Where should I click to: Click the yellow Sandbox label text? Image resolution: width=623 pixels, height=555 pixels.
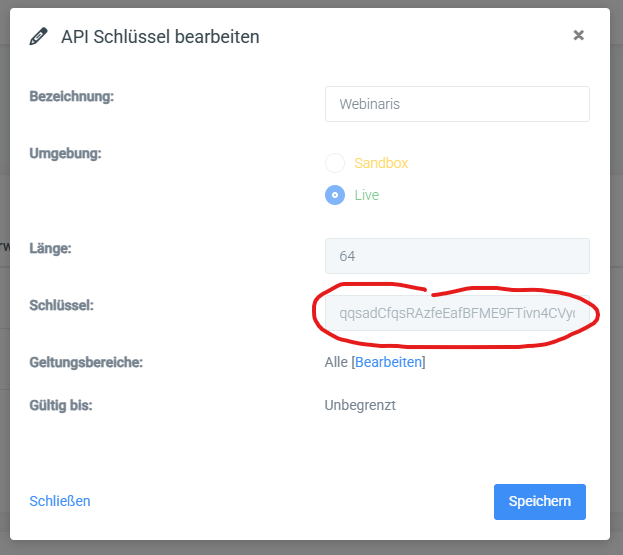[381, 163]
